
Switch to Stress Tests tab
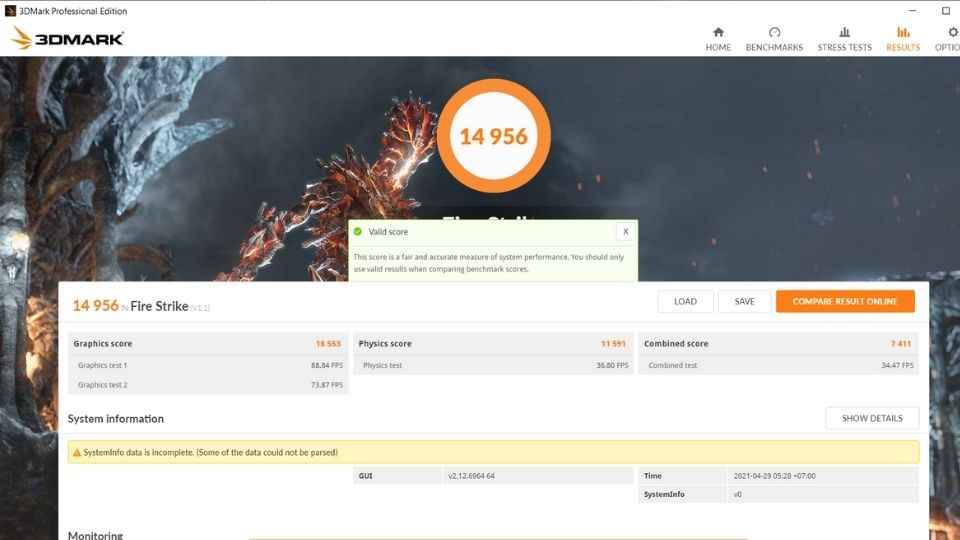tap(844, 39)
